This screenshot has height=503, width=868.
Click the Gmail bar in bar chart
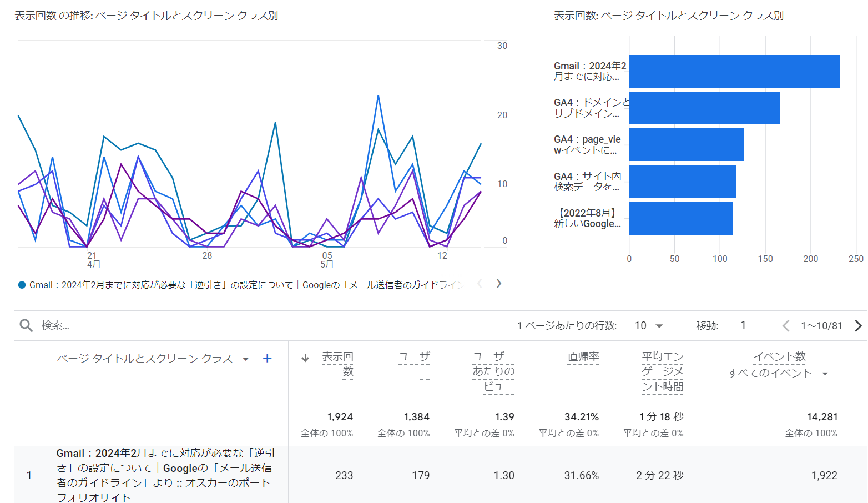[x=734, y=72]
